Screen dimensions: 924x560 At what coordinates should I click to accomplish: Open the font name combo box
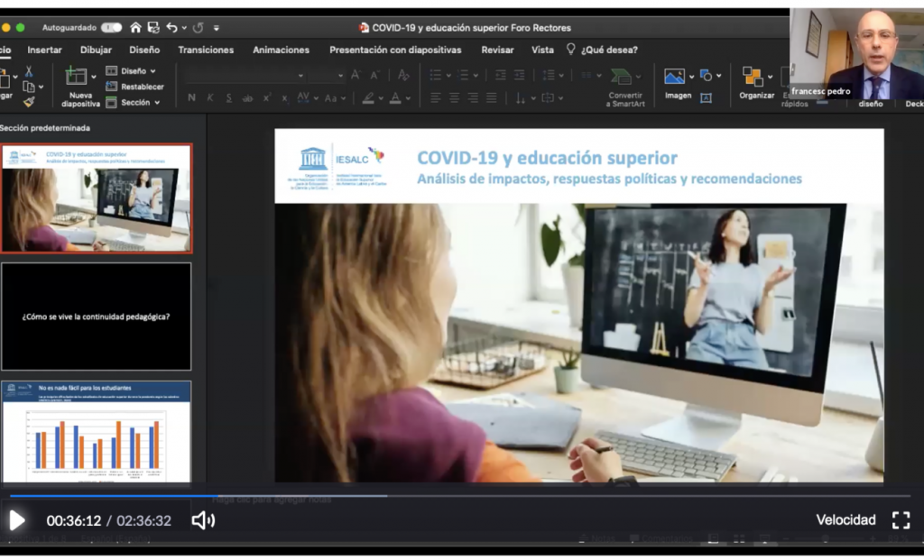pos(245,76)
